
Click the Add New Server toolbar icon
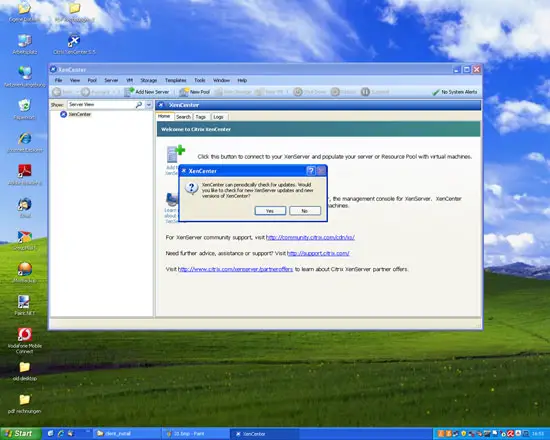tap(129, 92)
